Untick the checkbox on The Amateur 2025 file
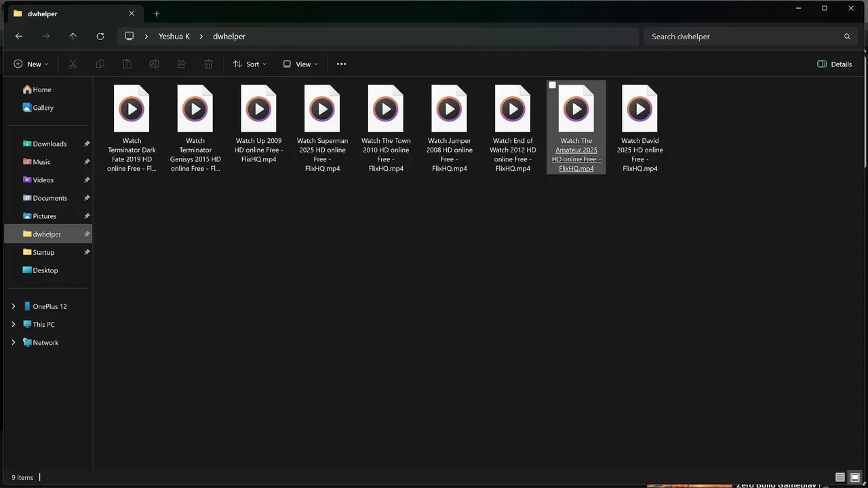Image resolution: width=868 pixels, height=488 pixels. click(x=552, y=85)
